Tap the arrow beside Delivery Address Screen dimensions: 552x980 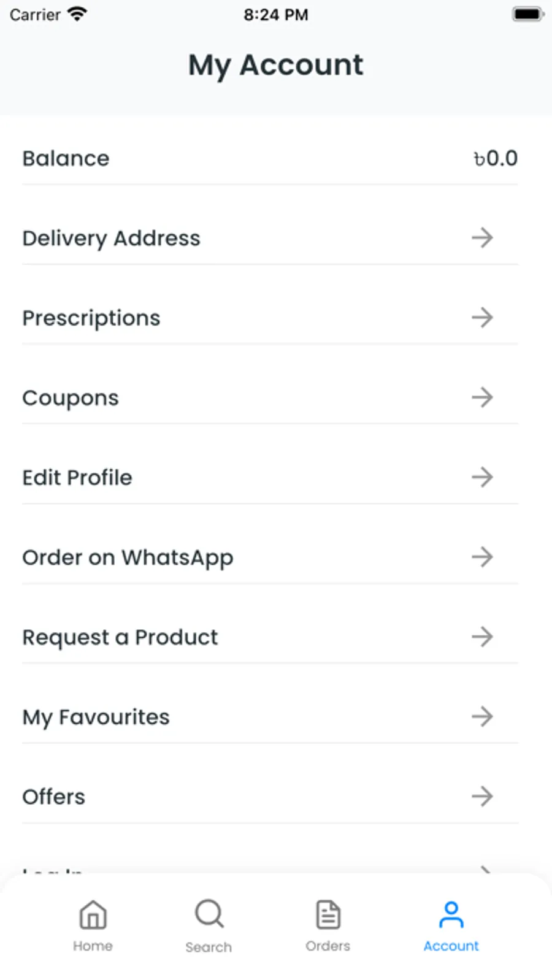[482, 237]
